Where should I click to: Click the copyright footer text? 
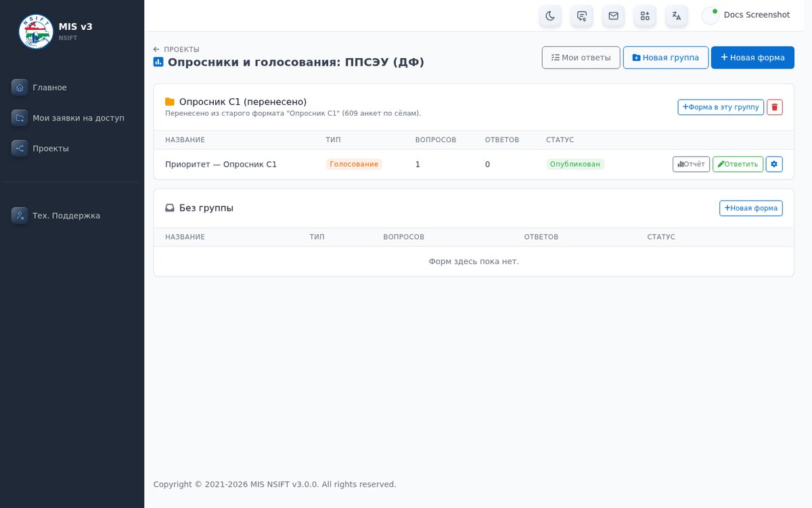[275, 484]
